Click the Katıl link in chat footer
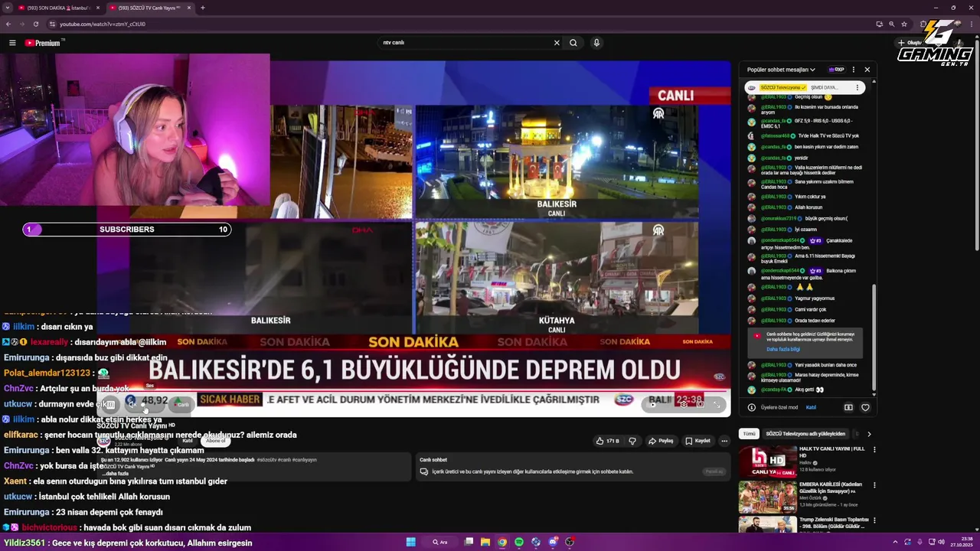This screenshot has width=980, height=551. click(x=811, y=407)
